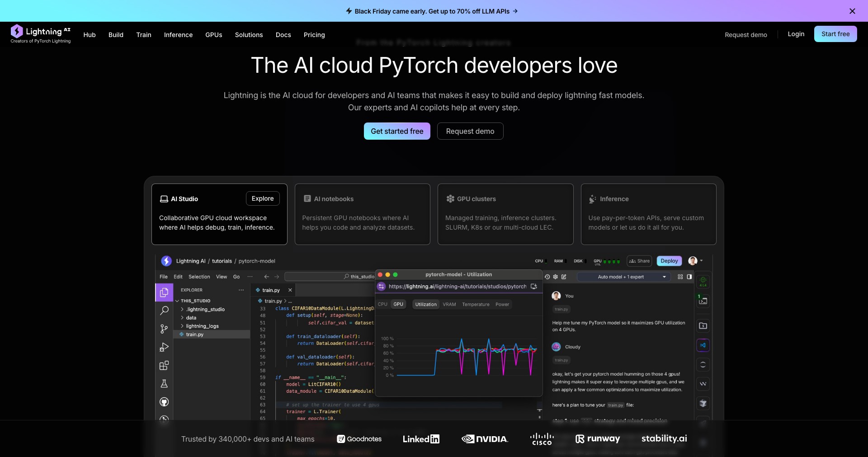Expand the data folder
The height and width of the screenshot is (457, 868).
click(189, 318)
